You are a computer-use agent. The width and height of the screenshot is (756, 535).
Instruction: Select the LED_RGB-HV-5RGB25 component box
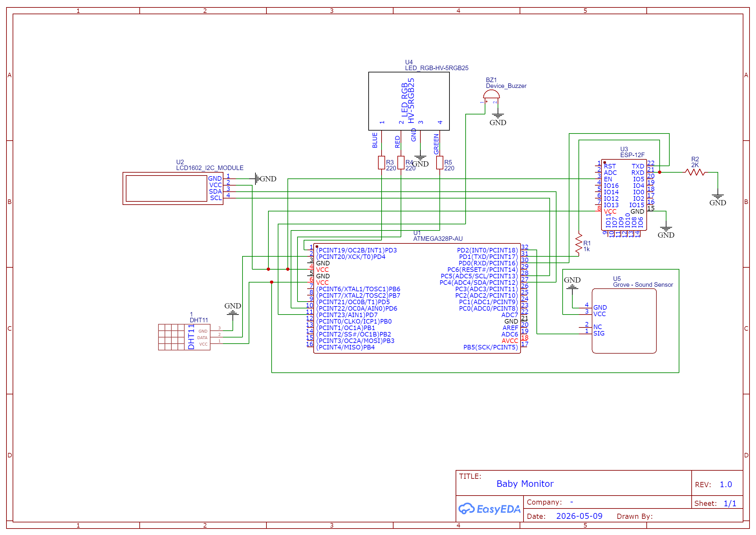pos(409,101)
